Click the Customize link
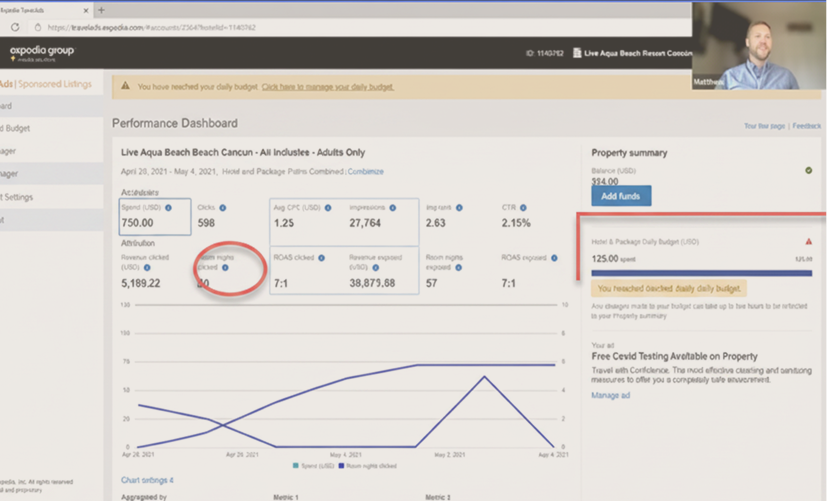The height and width of the screenshot is (501, 827). coord(366,171)
